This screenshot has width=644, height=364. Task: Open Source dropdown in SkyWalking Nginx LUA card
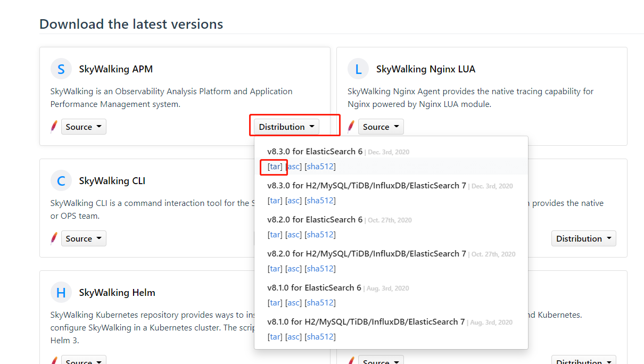[381, 127]
